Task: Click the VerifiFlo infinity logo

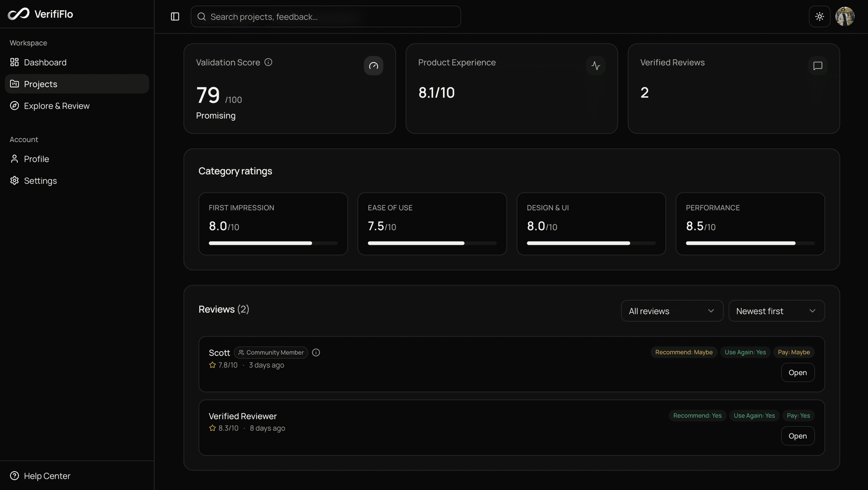Action: 18,14
